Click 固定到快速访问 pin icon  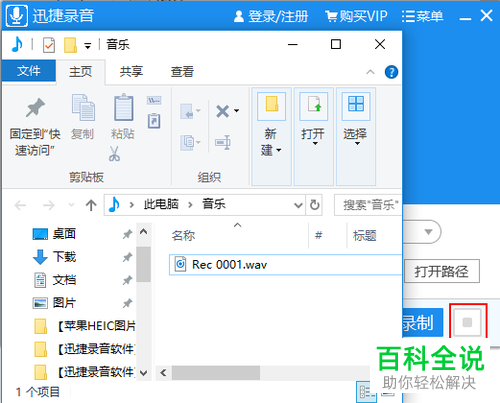35,107
